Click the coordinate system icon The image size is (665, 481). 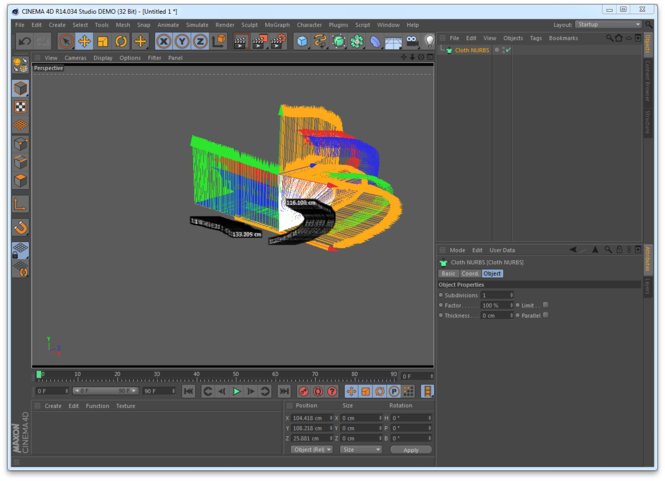click(x=219, y=42)
